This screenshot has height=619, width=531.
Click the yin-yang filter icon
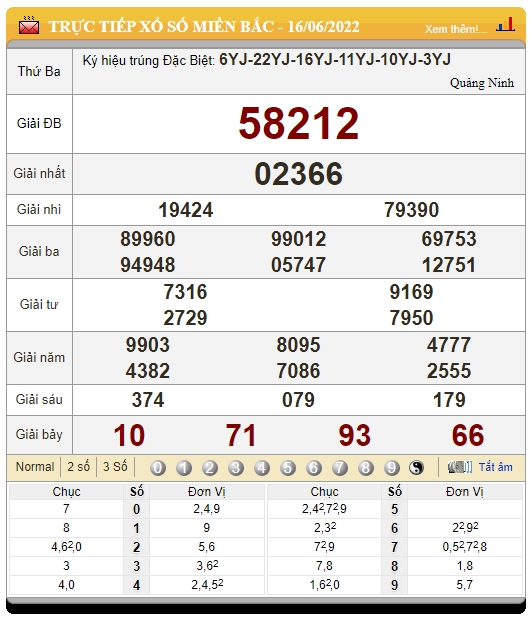(416, 468)
